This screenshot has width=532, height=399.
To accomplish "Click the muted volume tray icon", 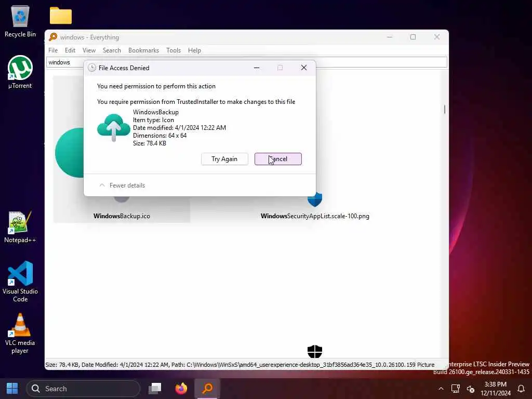I will pyautogui.click(x=471, y=389).
